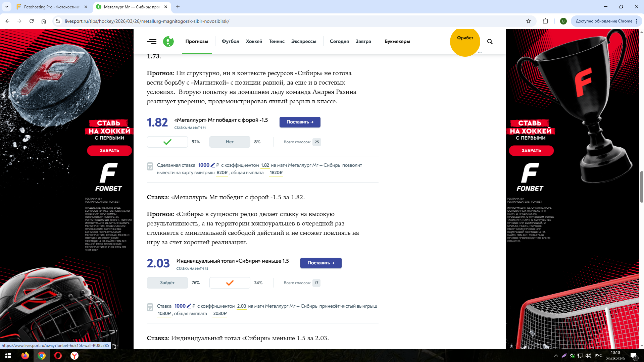
Task: Expand the tab search dropdown
Action: point(7,7)
